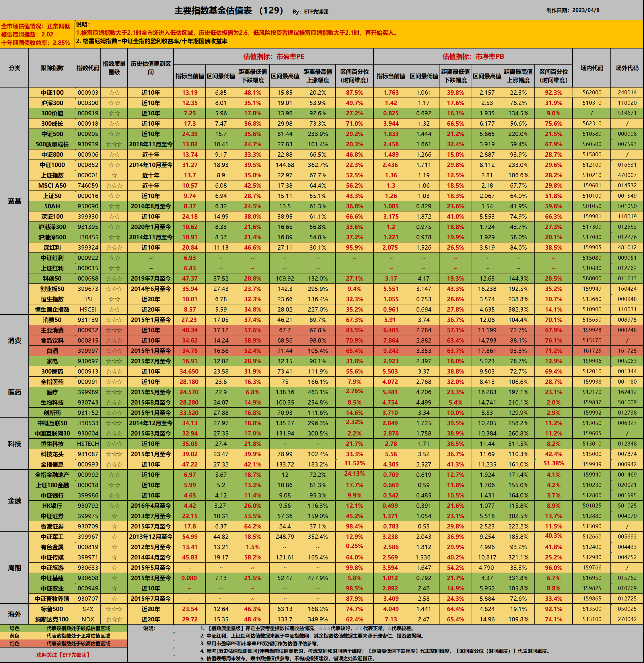This screenshot has width=644, height=663.
Task: Click the star rating for 科创50
Action: coord(114,279)
